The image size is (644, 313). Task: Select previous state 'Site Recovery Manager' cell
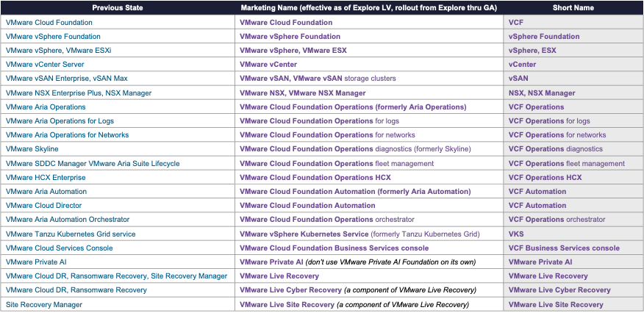[x=118, y=305]
